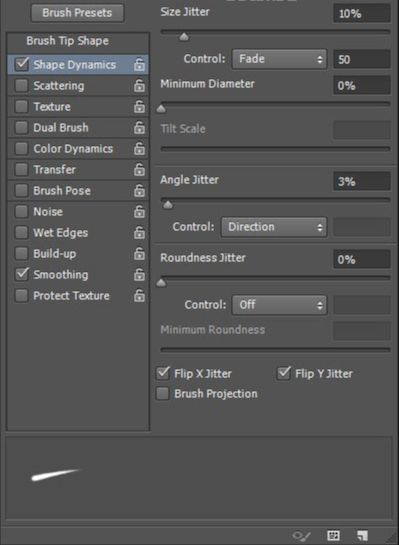This screenshot has width=399, height=545.
Task: Open Size Jitter Control dropdown set to Fade
Action: click(x=279, y=59)
